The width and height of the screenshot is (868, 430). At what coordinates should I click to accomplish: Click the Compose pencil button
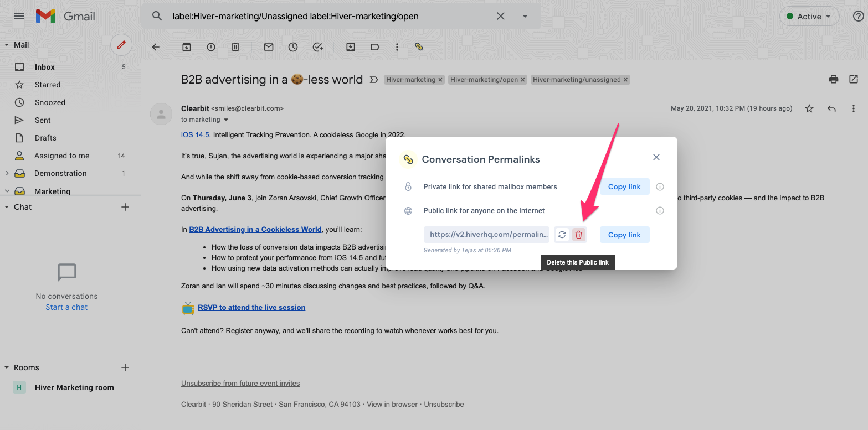(121, 45)
